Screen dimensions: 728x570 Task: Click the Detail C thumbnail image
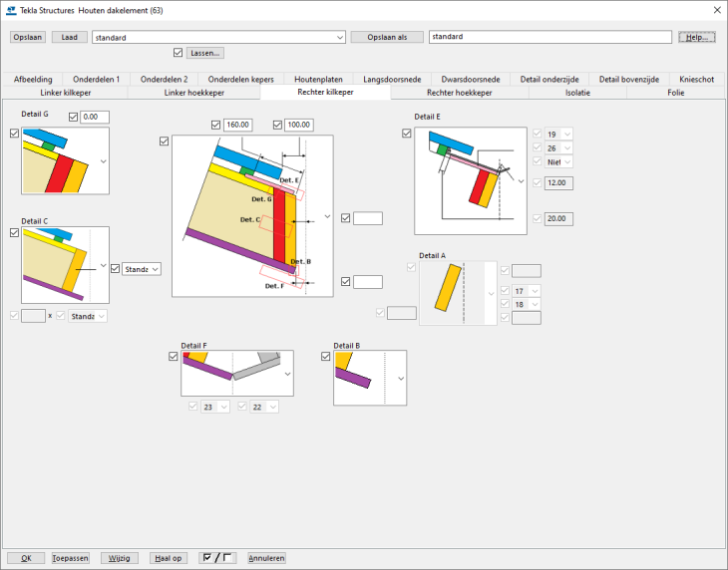[x=60, y=264]
